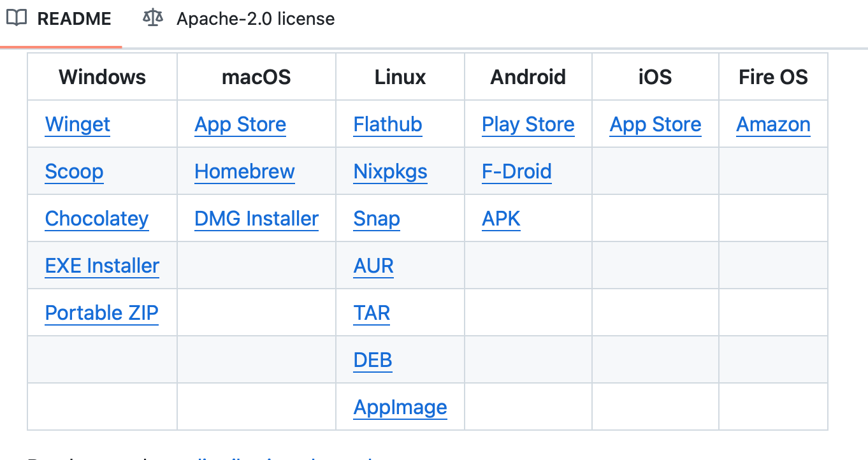Open the Scoop download link
Image resolution: width=868 pixels, height=460 pixels.
pos(74,171)
